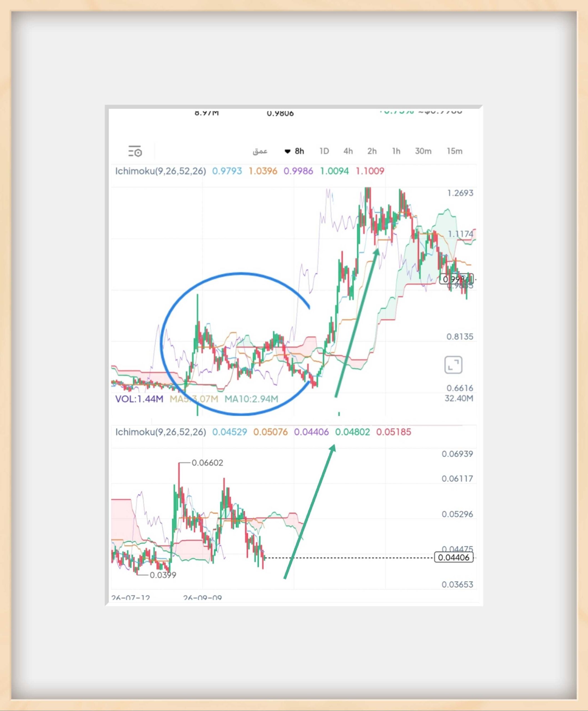
Task: Click the MA10:2.94M volume average label
Action: (x=251, y=399)
